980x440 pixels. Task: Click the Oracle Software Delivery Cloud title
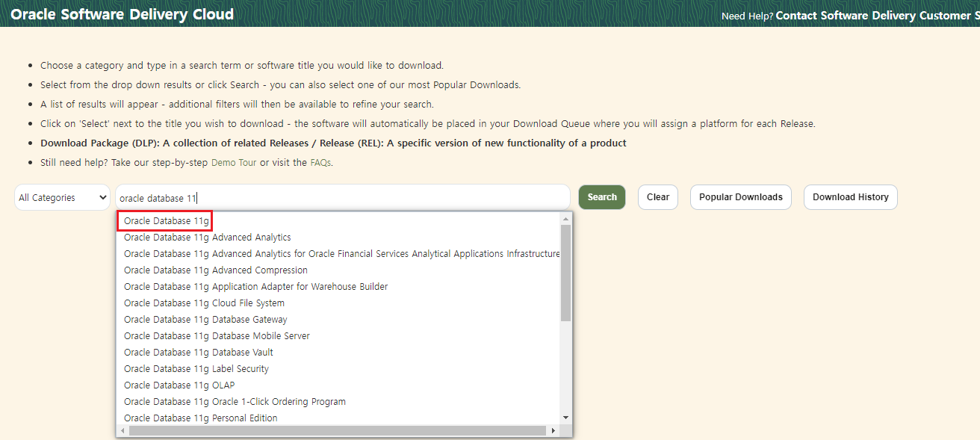(x=122, y=14)
